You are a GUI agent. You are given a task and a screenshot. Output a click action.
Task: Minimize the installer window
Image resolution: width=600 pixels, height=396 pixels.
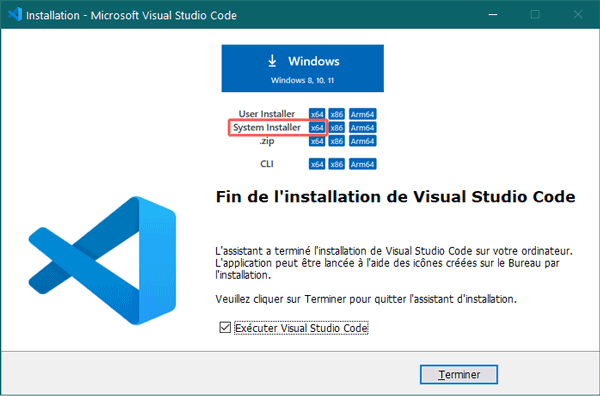coord(493,15)
